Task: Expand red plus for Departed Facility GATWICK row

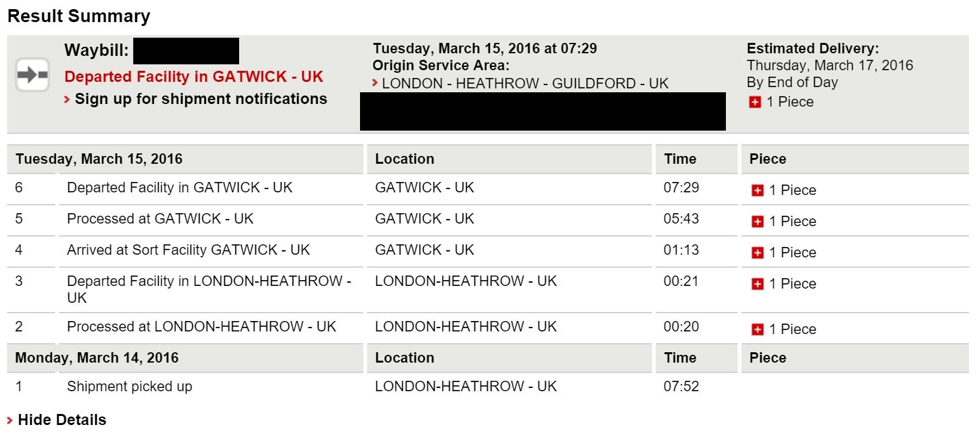Action: point(757,190)
